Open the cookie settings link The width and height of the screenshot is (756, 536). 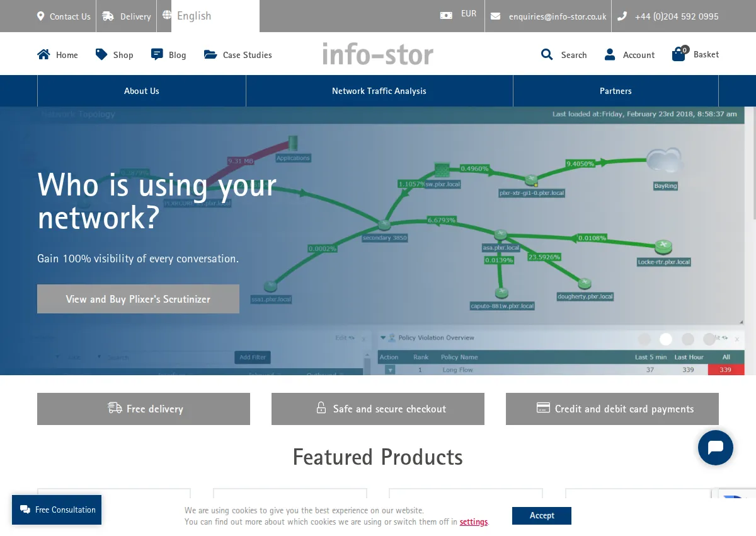pos(474,521)
